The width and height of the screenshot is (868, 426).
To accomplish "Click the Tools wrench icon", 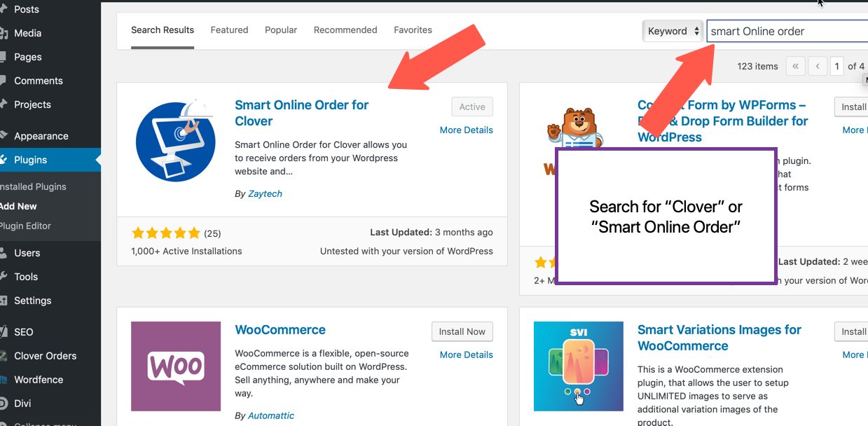I will click(x=3, y=277).
